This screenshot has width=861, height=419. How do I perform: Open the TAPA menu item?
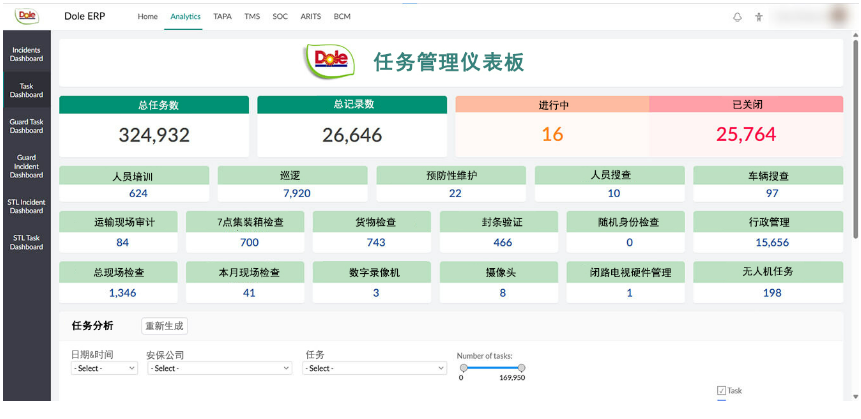coord(222,16)
